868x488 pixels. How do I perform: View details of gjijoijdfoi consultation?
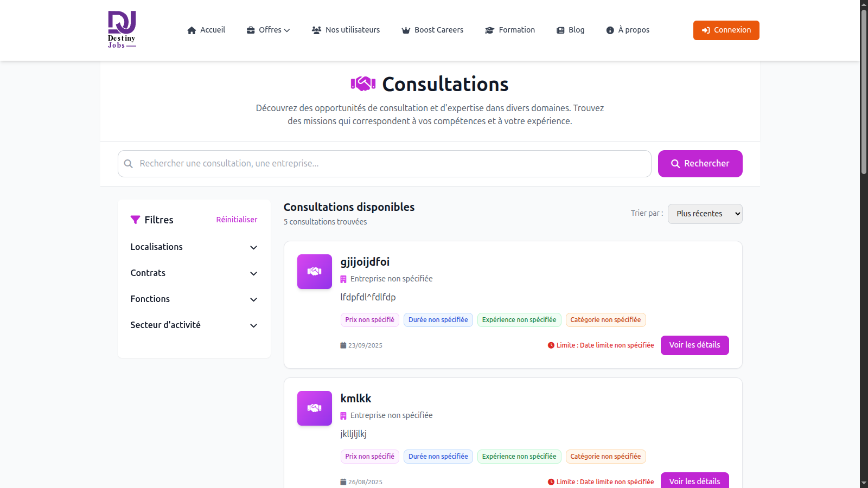click(x=694, y=345)
